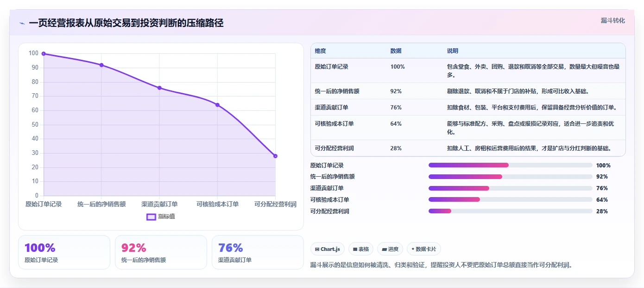Click the chart point at 可核验成本订单
The width and height of the screenshot is (644, 288).
coord(217,105)
